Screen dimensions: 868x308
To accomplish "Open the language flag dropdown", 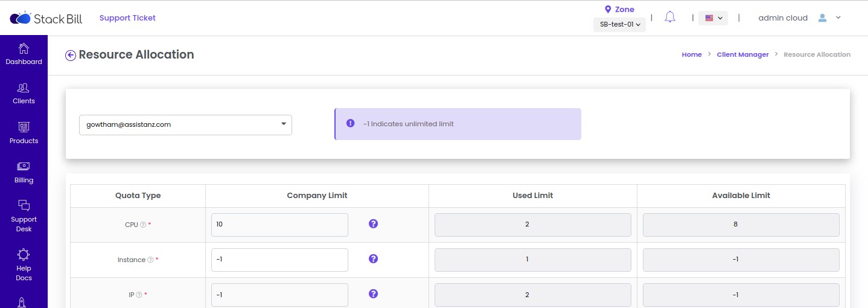I will (x=713, y=18).
